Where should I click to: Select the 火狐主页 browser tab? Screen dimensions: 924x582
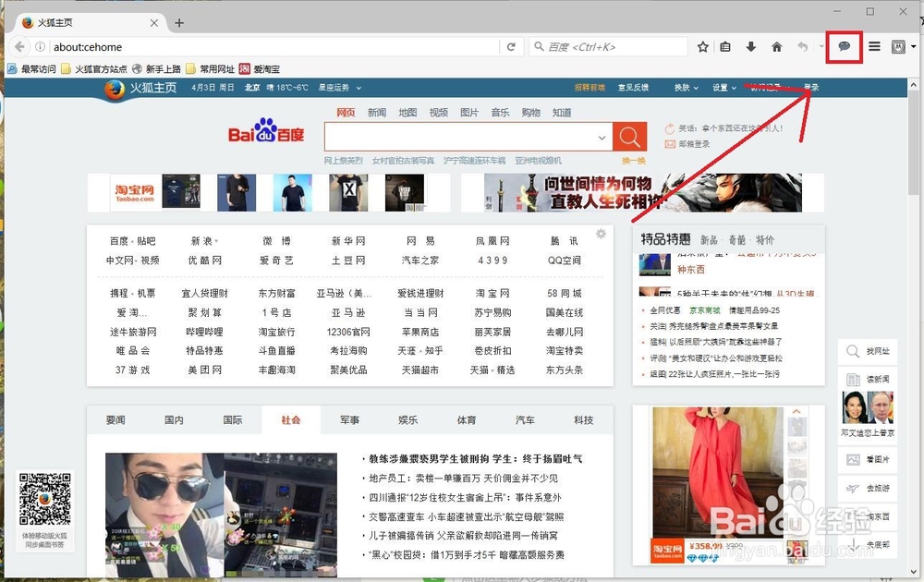57,22
